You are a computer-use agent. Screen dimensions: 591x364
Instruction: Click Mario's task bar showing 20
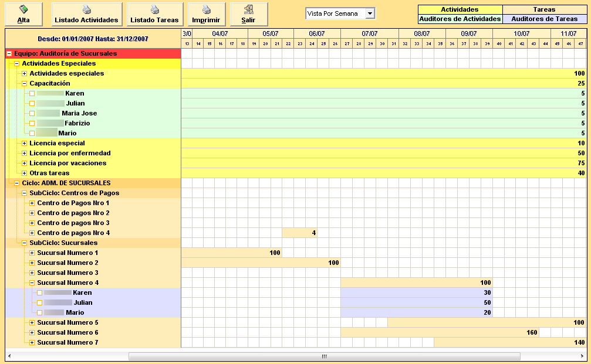click(x=417, y=312)
